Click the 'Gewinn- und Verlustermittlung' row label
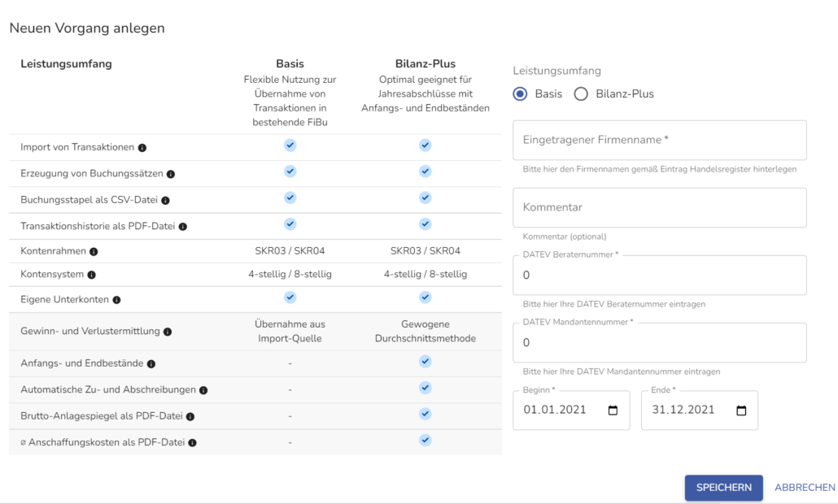The image size is (838, 504). 89,331
